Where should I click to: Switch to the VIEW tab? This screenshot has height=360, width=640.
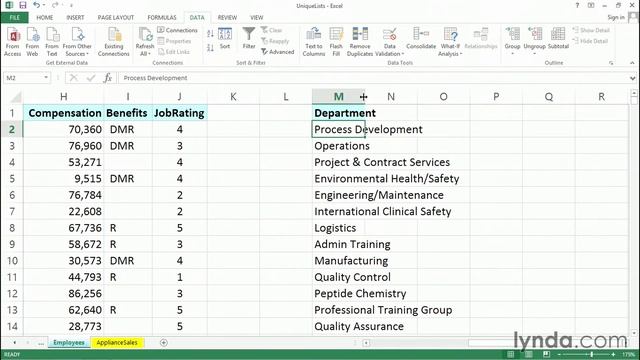coord(256,18)
